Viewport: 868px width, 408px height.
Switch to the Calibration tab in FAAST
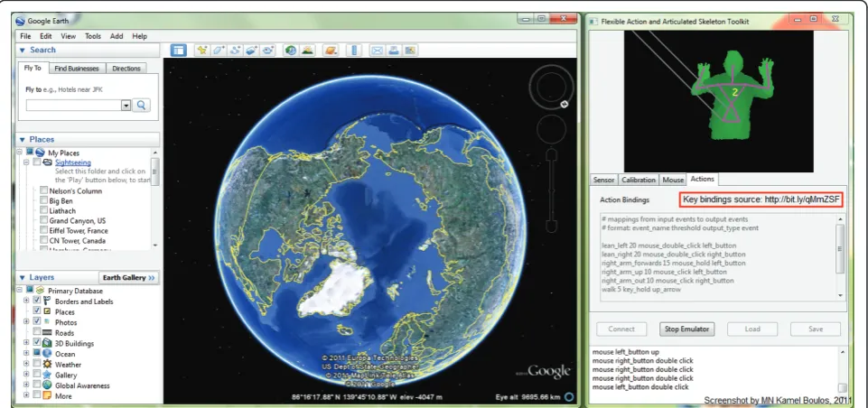[x=639, y=180]
